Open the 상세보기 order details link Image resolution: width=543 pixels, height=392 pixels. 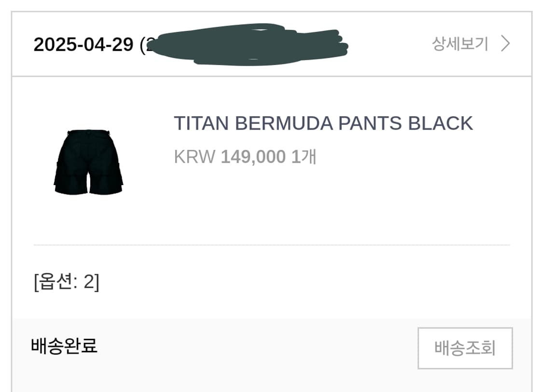pos(460,44)
